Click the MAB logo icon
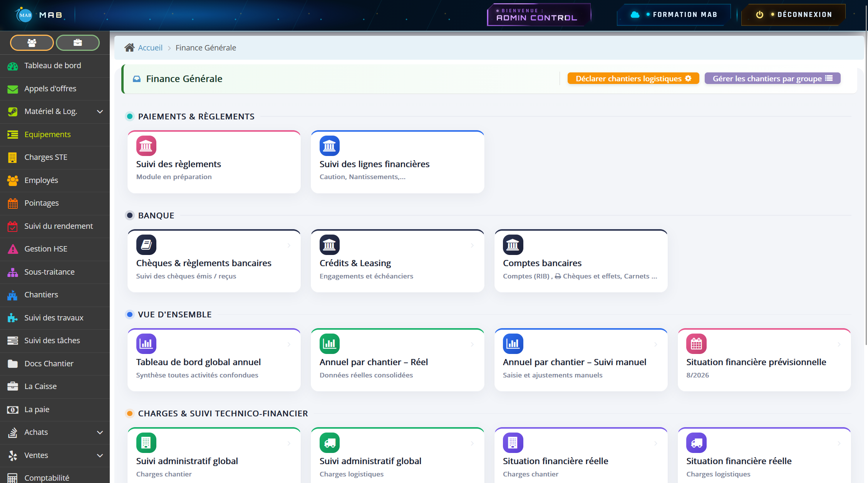This screenshot has height=483, width=868. (25, 15)
